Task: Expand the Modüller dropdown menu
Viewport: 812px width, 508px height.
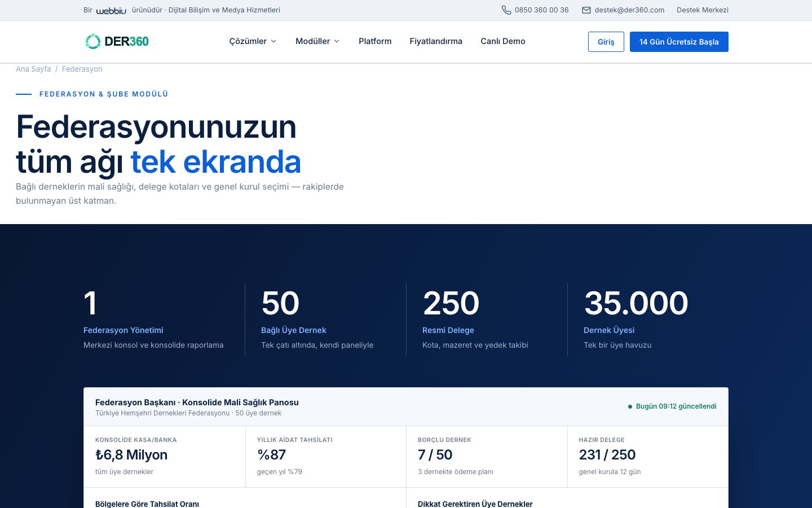Action: point(317,41)
